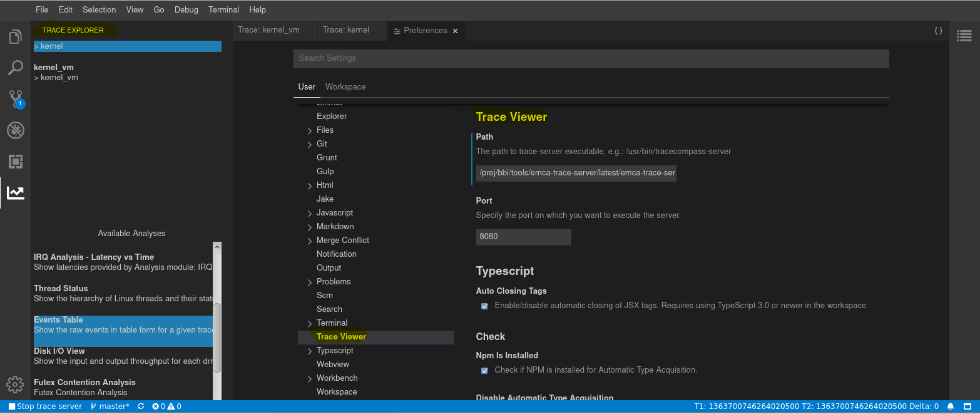
Task: Expand the kernel_vm trace entry
Action: click(38, 77)
